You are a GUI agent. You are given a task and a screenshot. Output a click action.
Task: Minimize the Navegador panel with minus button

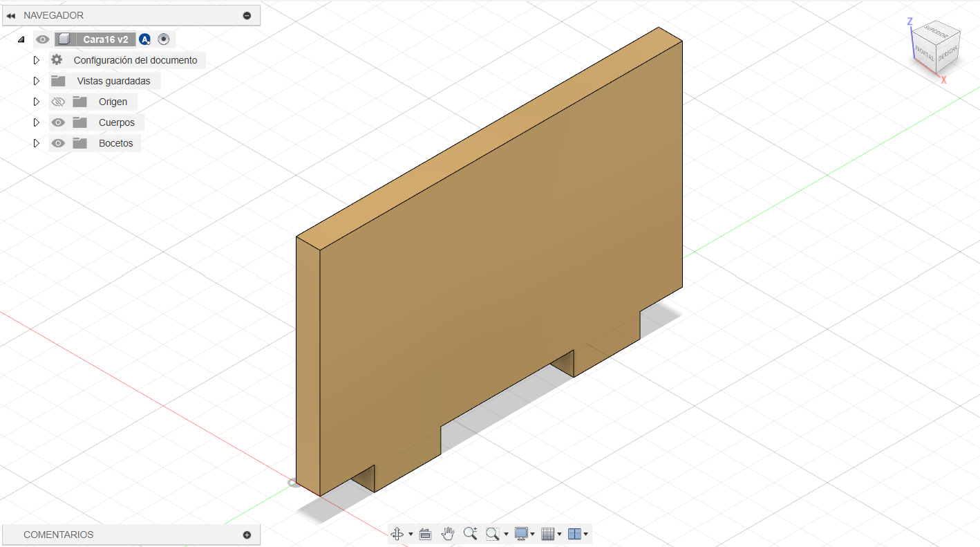(247, 15)
